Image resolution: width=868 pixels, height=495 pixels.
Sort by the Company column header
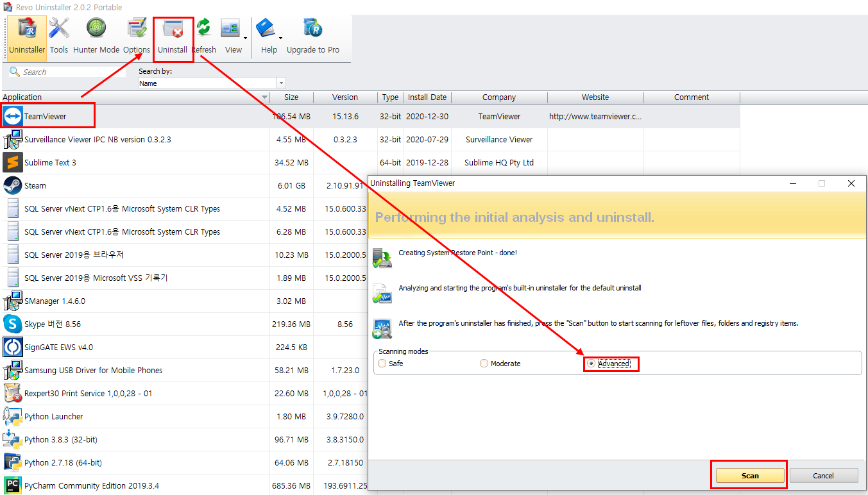pyautogui.click(x=499, y=97)
